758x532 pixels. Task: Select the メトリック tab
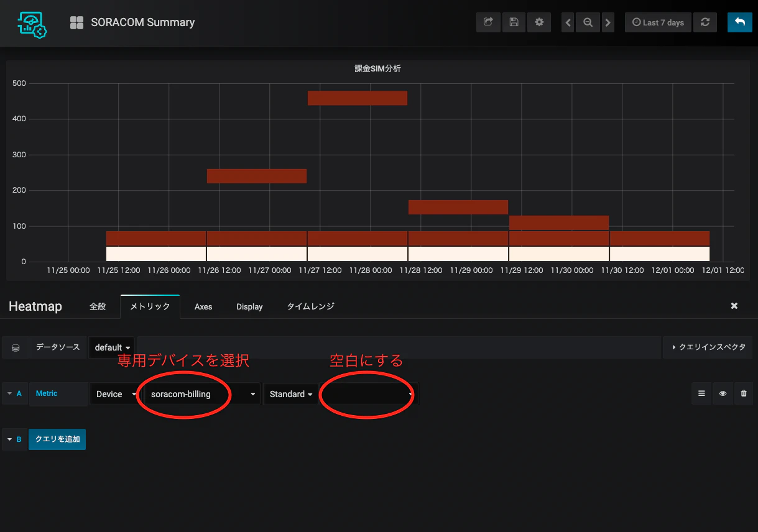click(x=150, y=306)
